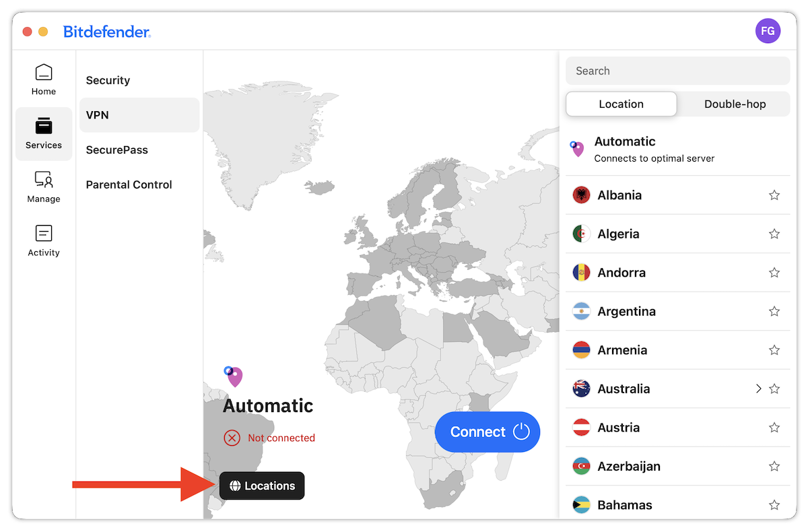Screen dimensions: 808x532
Task: Select the "Algeria" country name
Action: tap(618, 234)
